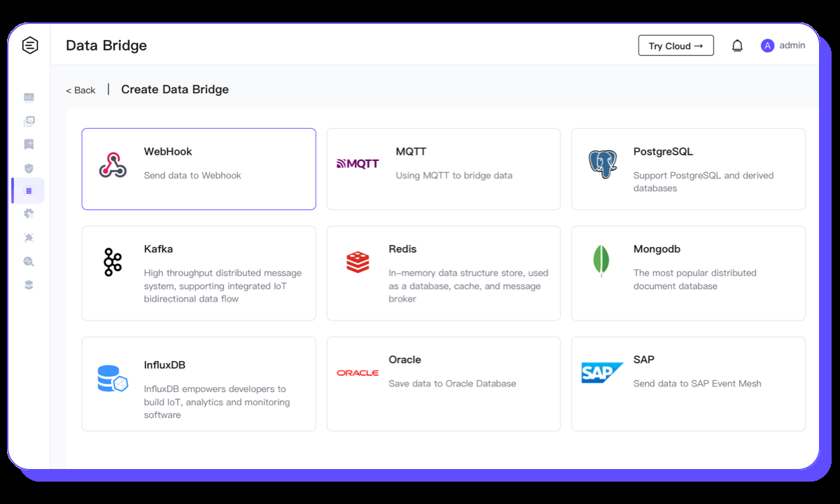Viewport: 840px width, 504px height.
Task: Choose the Redis bridge card
Action: click(x=443, y=273)
